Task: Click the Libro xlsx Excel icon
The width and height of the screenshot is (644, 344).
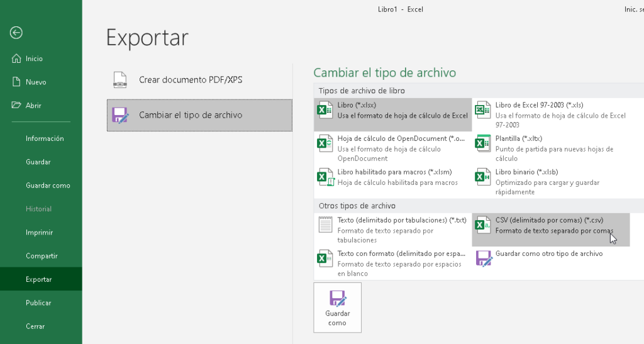Action: (x=325, y=110)
